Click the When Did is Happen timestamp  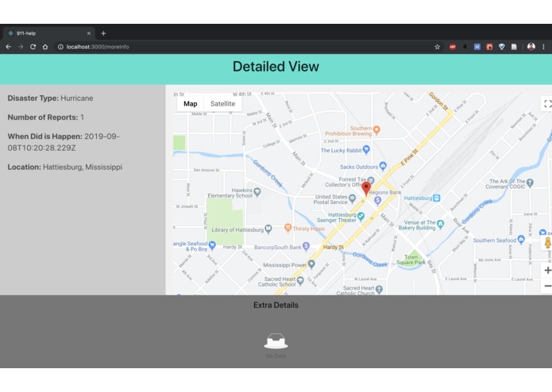click(64, 142)
